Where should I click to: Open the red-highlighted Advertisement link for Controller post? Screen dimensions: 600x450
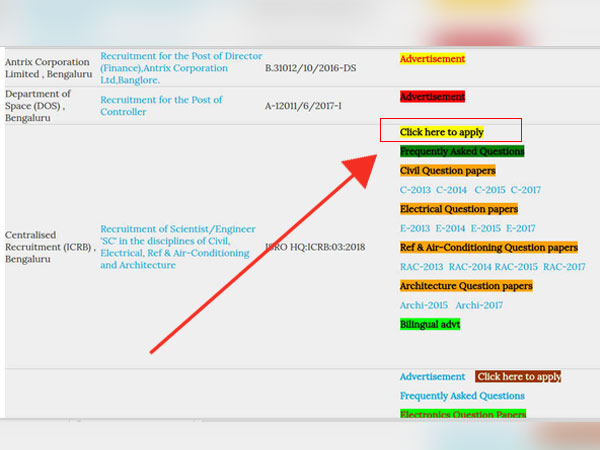click(432, 97)
